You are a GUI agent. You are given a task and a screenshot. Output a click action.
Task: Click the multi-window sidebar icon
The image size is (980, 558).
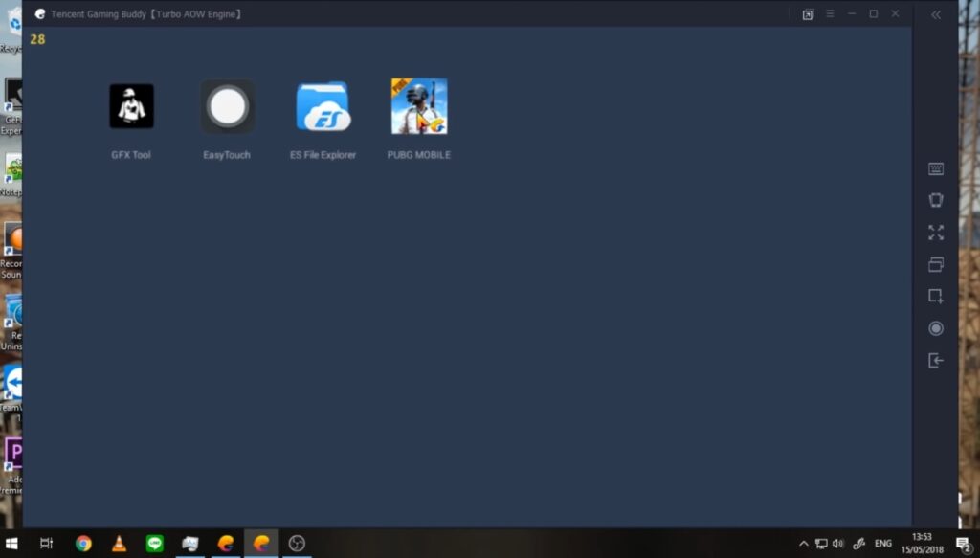[936, 264]
